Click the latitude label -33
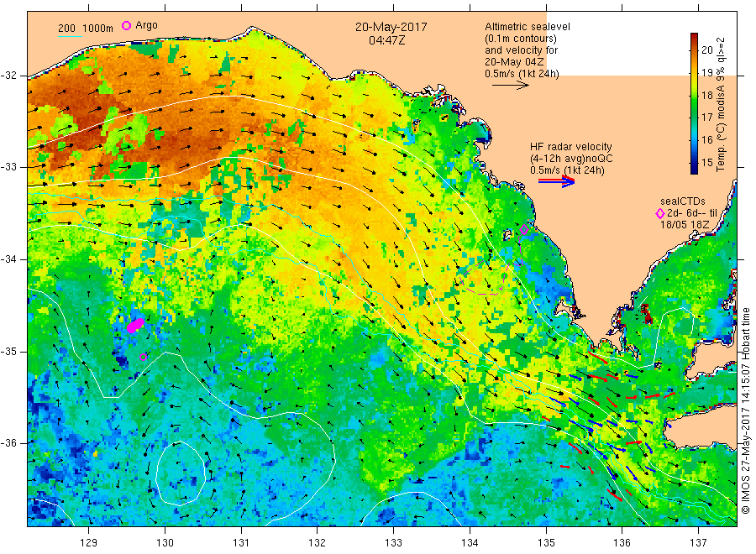The width and height of the screenshot is (756, 554). [9, 167]
